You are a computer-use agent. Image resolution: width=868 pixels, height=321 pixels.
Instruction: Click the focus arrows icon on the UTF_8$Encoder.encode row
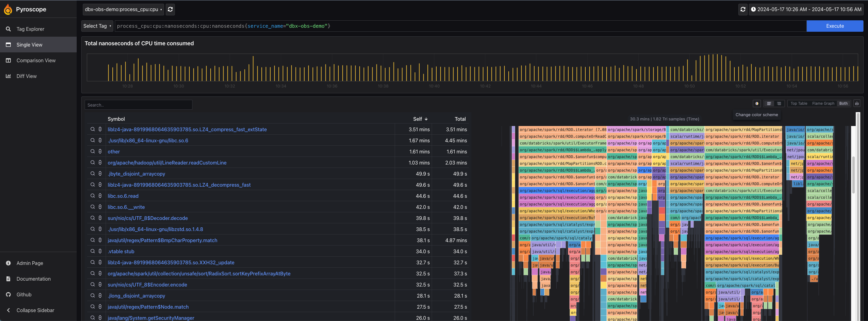pyautogui.click(x=100, y=285)
